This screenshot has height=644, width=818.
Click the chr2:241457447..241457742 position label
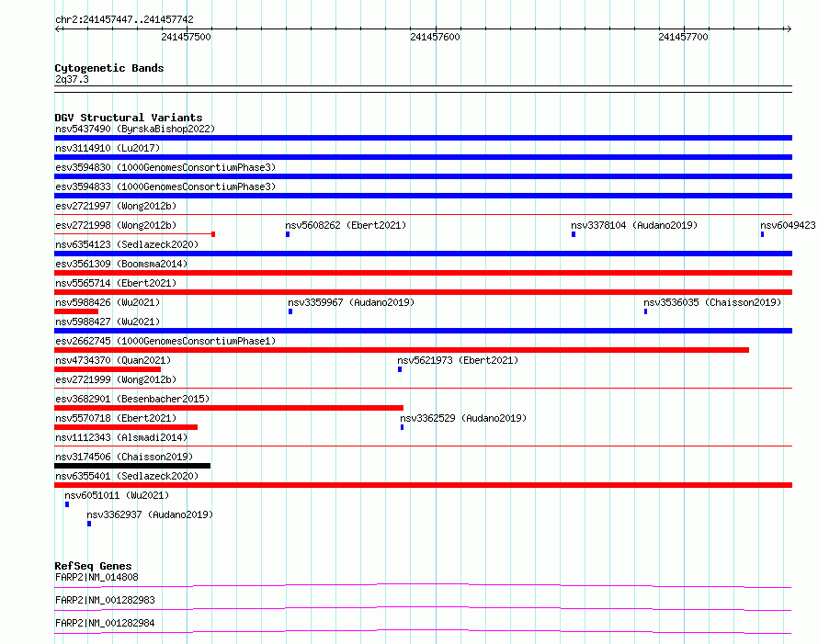coord(124,19)
